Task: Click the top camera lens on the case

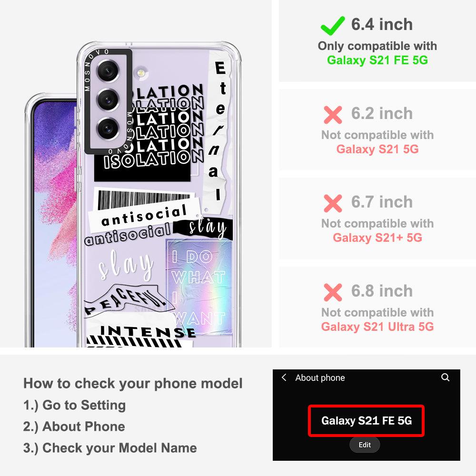Action: pos(107,71)
